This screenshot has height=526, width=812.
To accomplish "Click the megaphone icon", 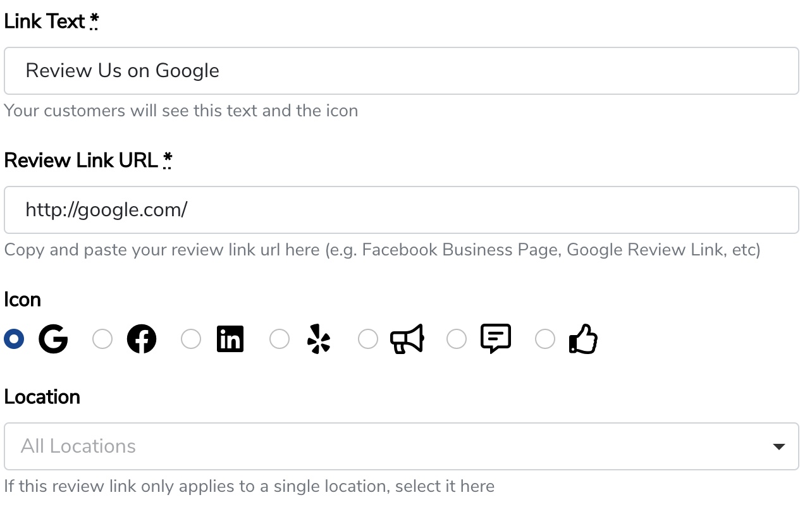I will pos(407,339).
